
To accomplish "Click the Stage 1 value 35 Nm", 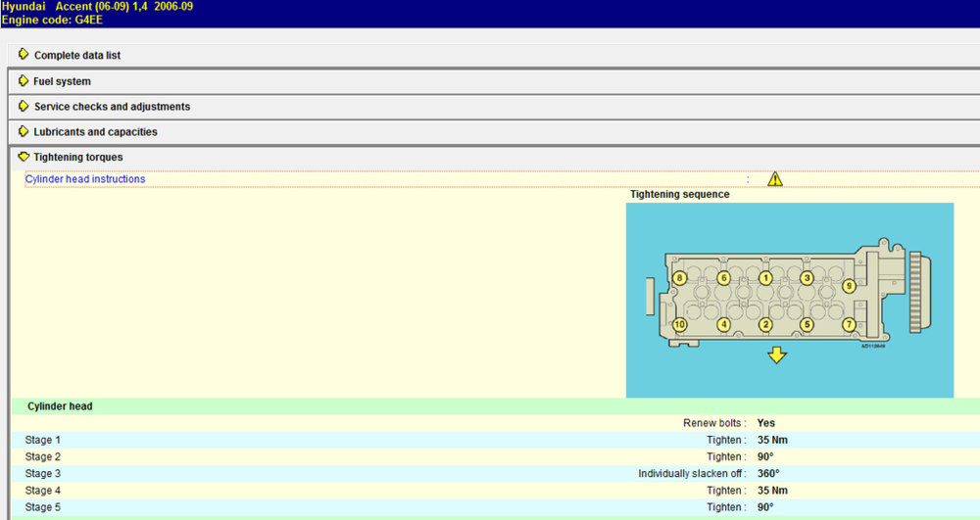I will 772,440.
